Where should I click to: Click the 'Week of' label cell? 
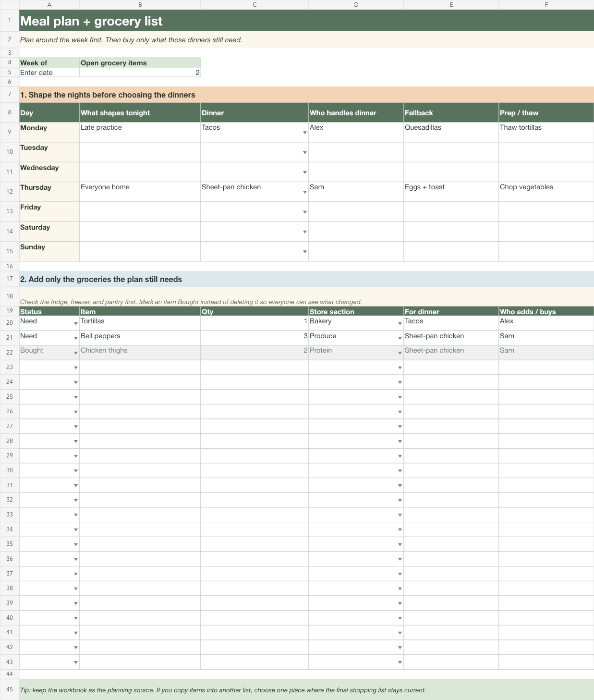coord(49,63)
